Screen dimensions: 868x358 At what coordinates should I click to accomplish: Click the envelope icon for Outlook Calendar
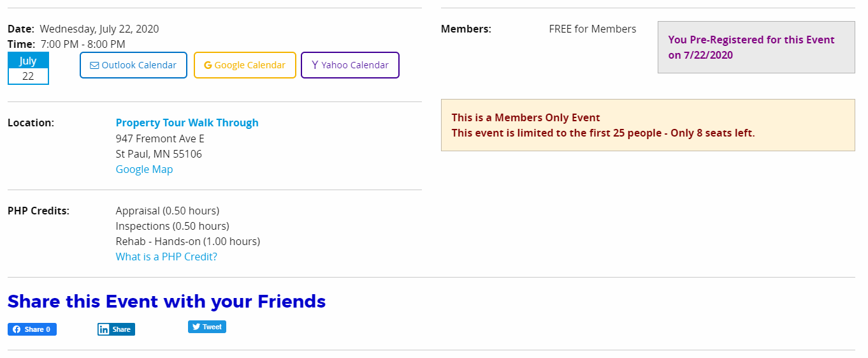(94, 65)
